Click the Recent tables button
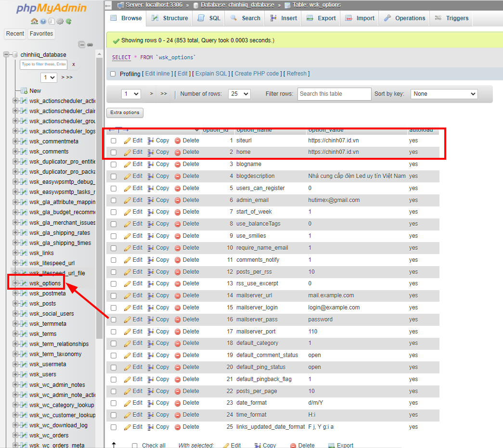 (15, 34)
